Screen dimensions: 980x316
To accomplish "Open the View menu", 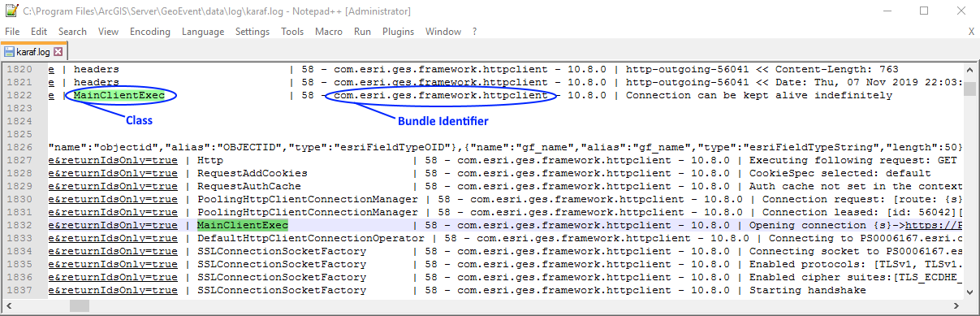I will tap(108, 32).
